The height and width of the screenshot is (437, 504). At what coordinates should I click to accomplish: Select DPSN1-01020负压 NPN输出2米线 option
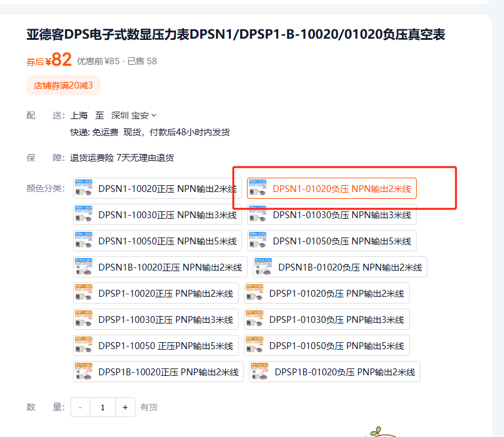(x=332, y=189)
